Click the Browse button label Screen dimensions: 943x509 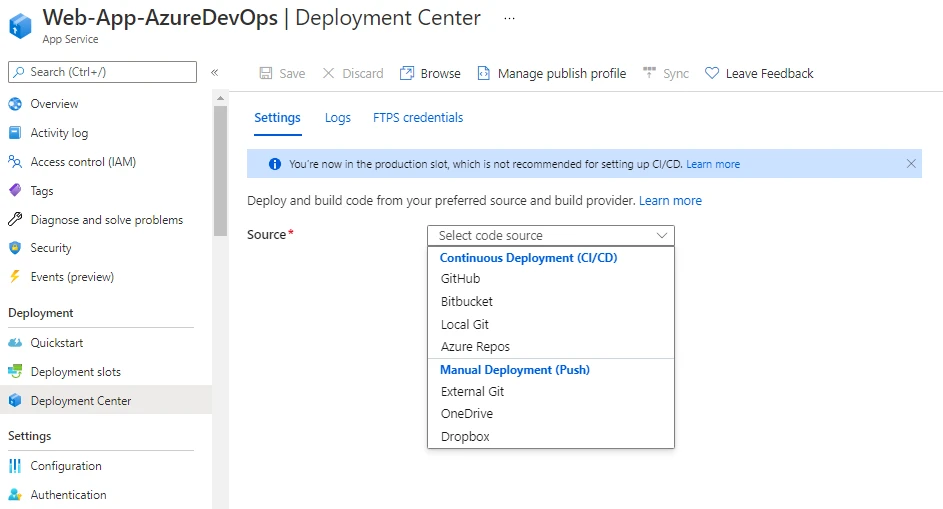pos(441,73)
